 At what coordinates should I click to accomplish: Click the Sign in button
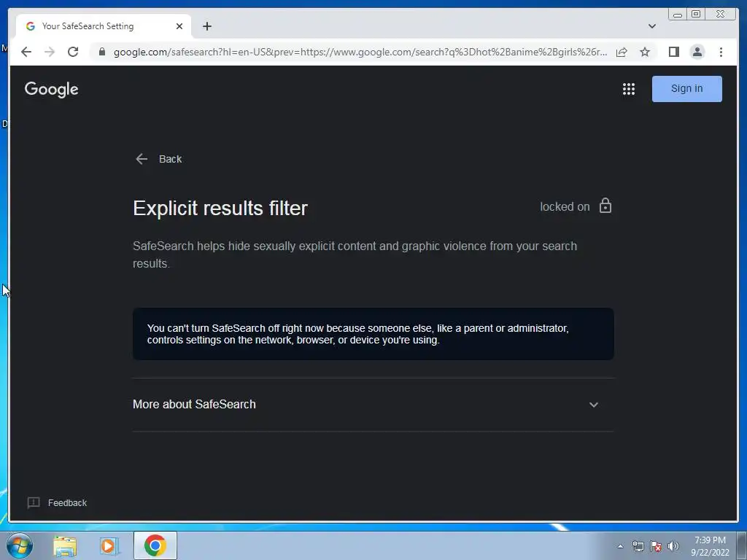point(686,88)
